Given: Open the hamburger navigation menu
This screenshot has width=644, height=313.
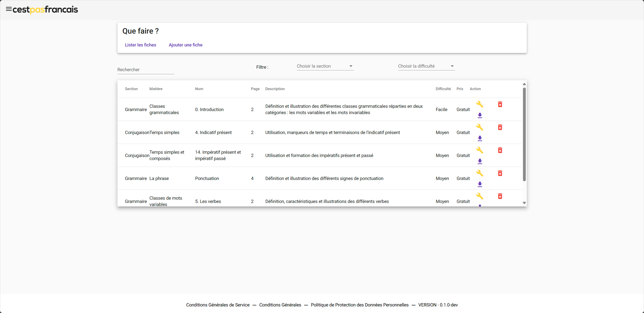Looking at the screenshot, I should (9, 9).
